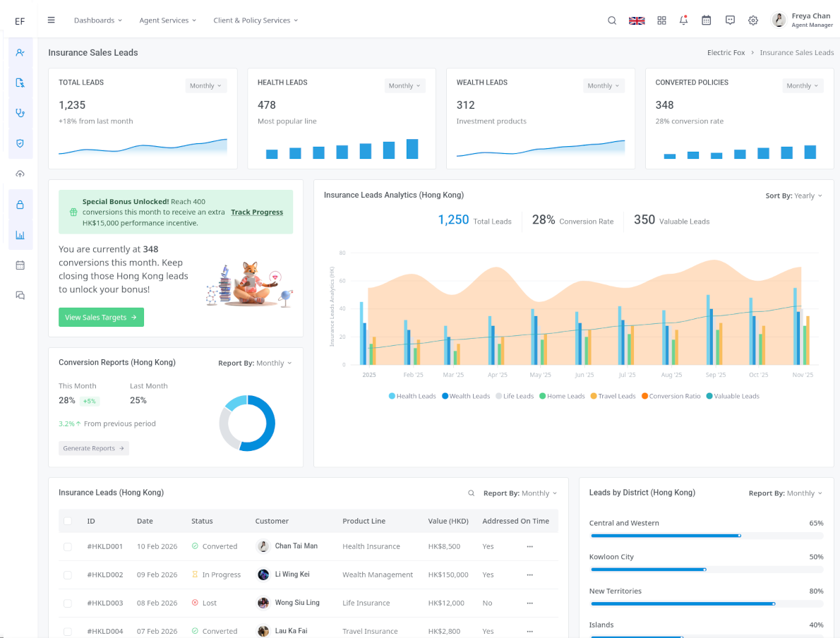840x638 pixels.
Task: Open customer Chan Tai Man
Action: pos(296,546)
